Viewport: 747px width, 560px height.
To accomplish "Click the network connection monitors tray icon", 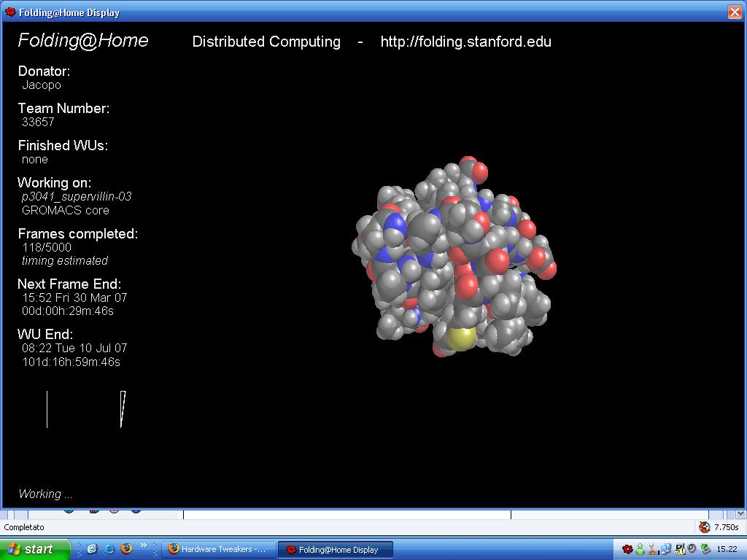I will point(666,549).
